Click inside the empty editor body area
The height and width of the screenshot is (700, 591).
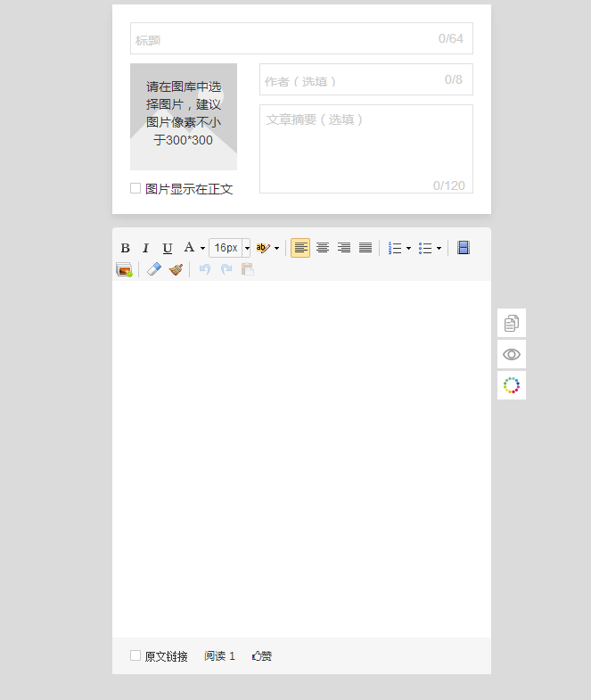click(x=302, y=459)
